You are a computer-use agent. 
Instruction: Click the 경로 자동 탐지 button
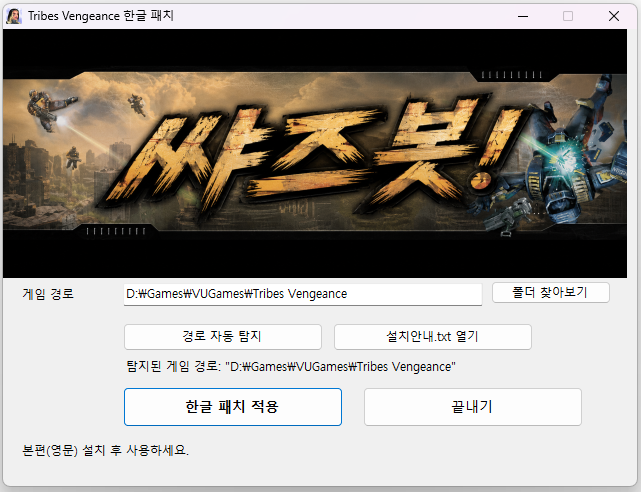223,337
